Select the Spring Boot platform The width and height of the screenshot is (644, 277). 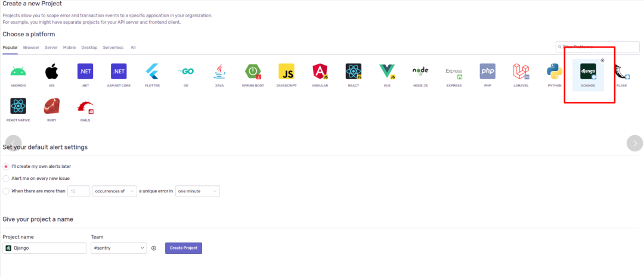pos(253,71)
